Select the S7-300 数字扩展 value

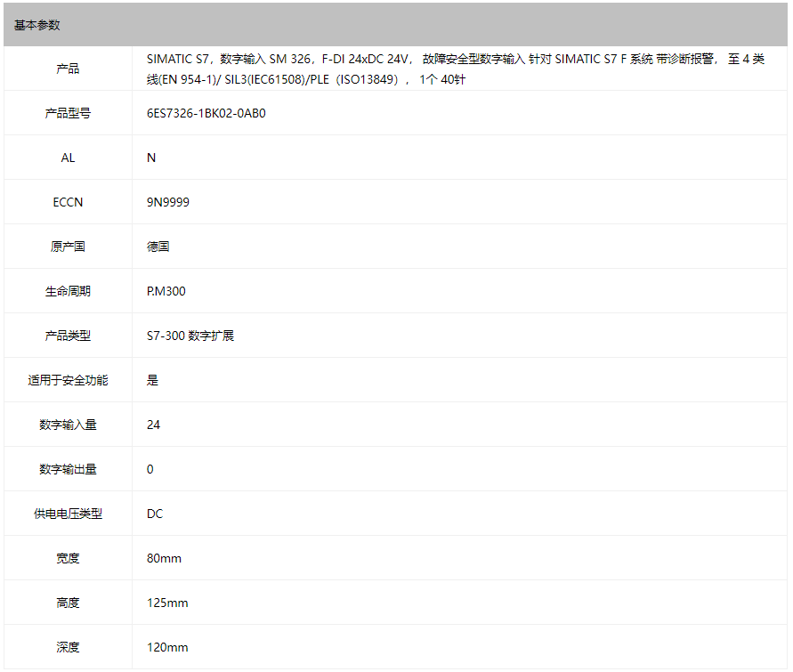click(190, 336)
